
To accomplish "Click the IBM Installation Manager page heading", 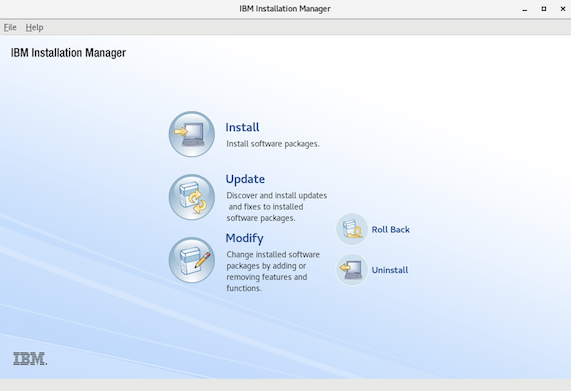I will point(68,53).
